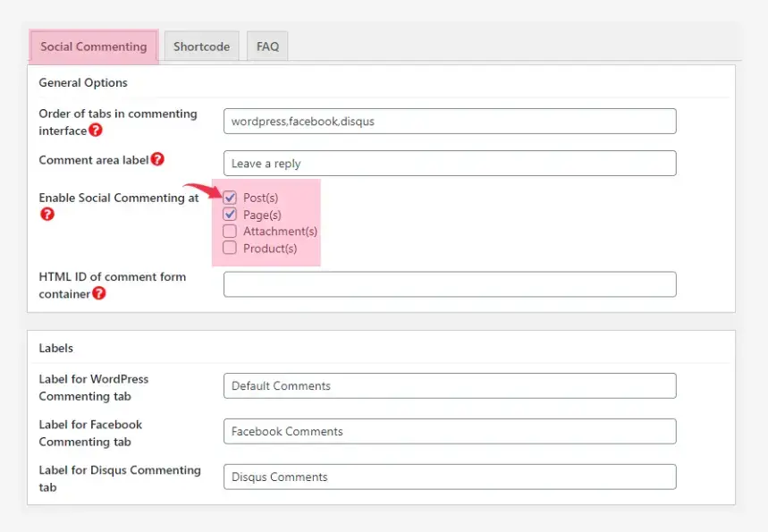Enable the Attachment(s) checkbox

231,232
